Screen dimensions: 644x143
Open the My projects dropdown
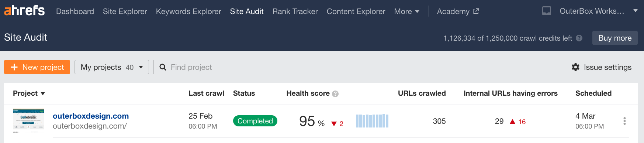[112, 67]
